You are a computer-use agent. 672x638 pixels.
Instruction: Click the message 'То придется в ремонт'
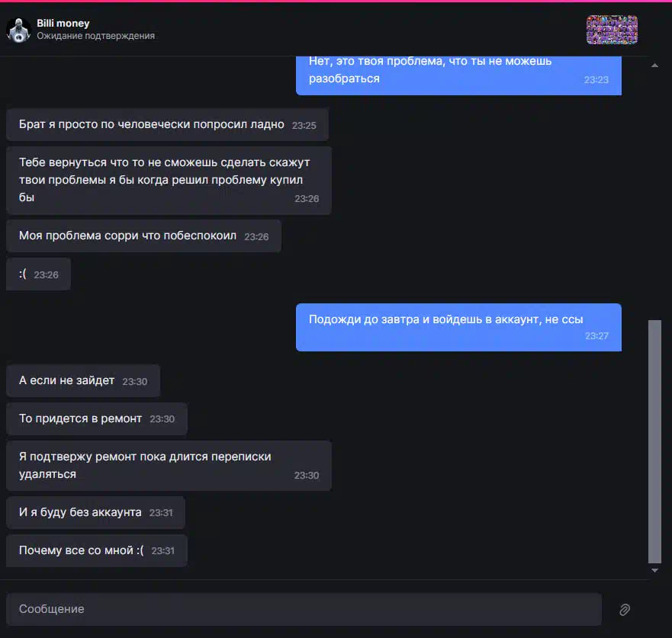(97, 418)
